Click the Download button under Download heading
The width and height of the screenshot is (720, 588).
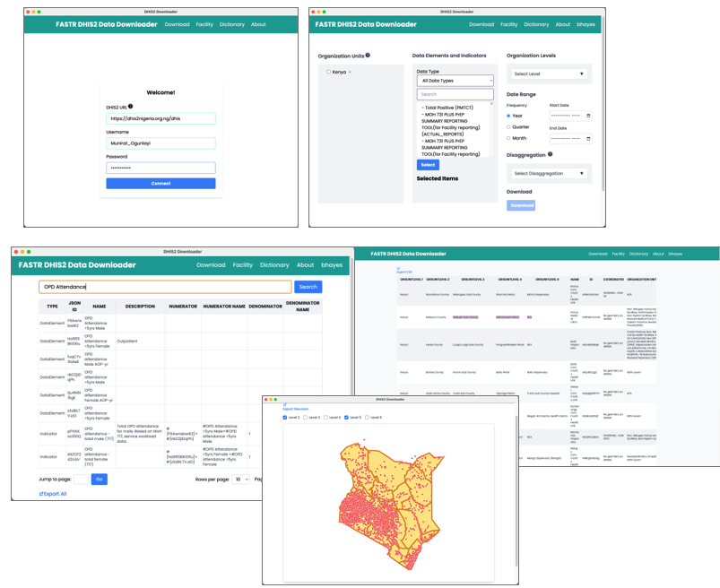pyautogui.click(x=521, y=205)
